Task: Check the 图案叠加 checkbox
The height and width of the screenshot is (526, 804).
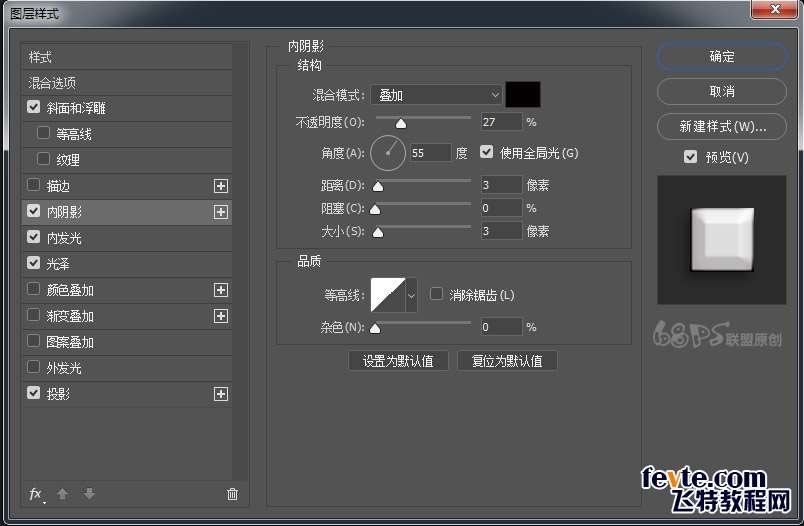Action: (x=33, y=341)
